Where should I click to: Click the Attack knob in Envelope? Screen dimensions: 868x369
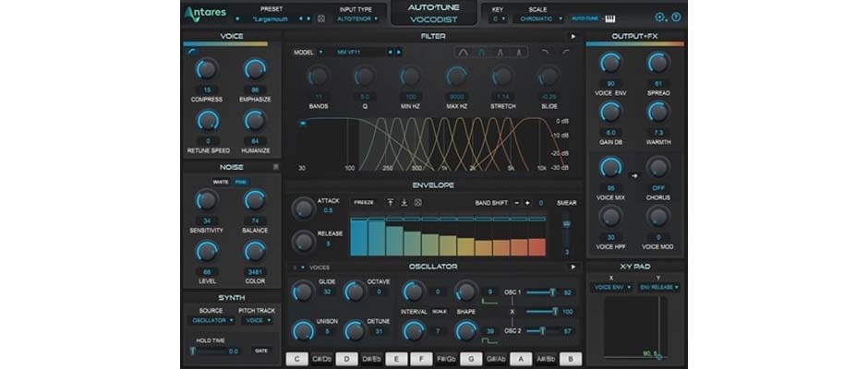pyautogui.click(x=304, y=208)
